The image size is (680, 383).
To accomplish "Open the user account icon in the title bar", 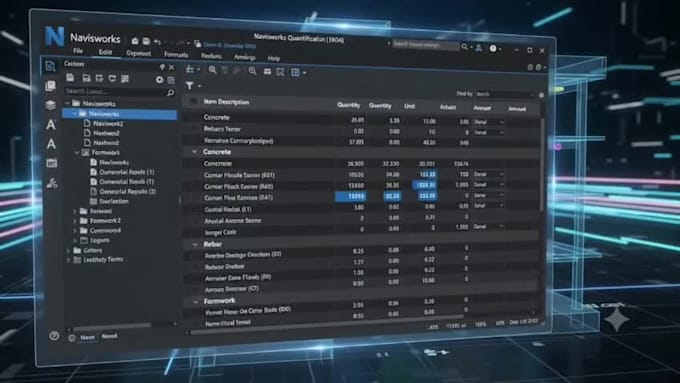I will 479,48.
